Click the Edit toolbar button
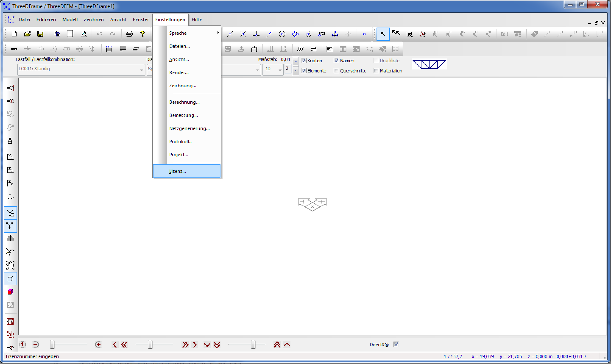Image resolution: width=611 pixels, height=364 pixels. coord(504,34)
